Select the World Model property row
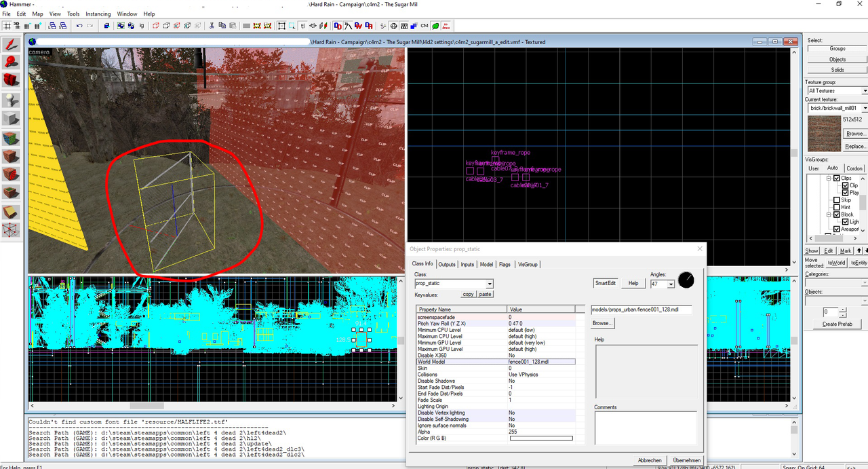 pyautogui.click(x=496, y=362)
